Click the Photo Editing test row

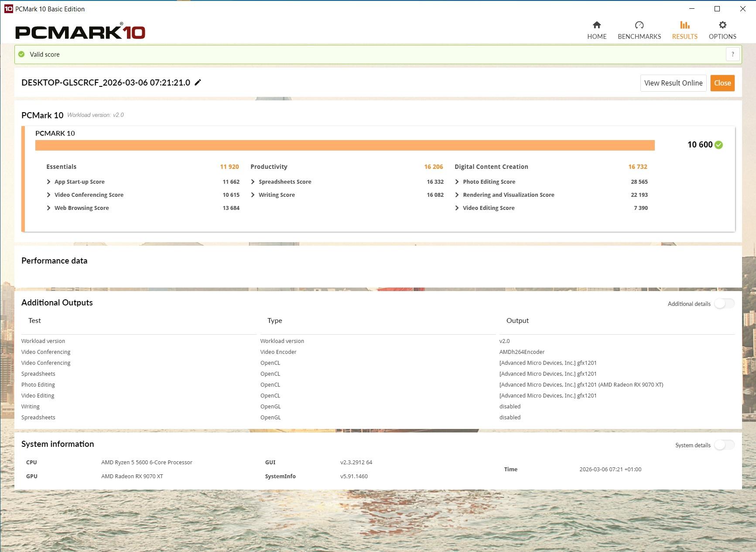click(38, 384)
